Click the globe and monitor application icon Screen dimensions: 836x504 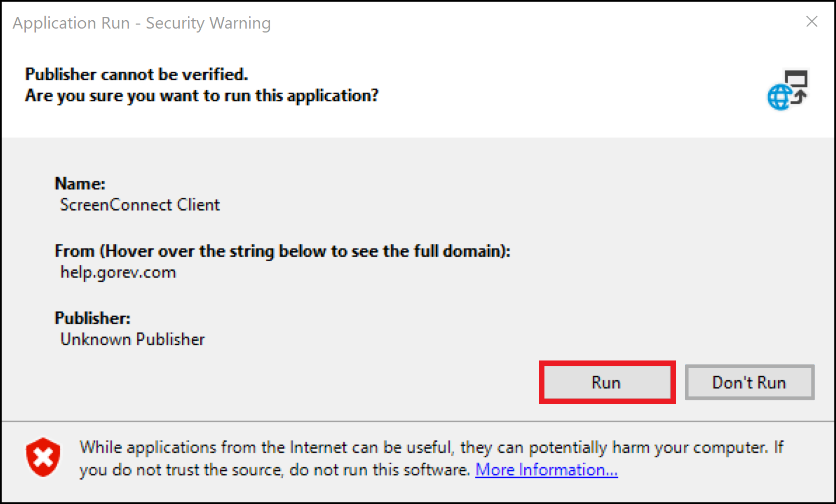coord(788,90)
